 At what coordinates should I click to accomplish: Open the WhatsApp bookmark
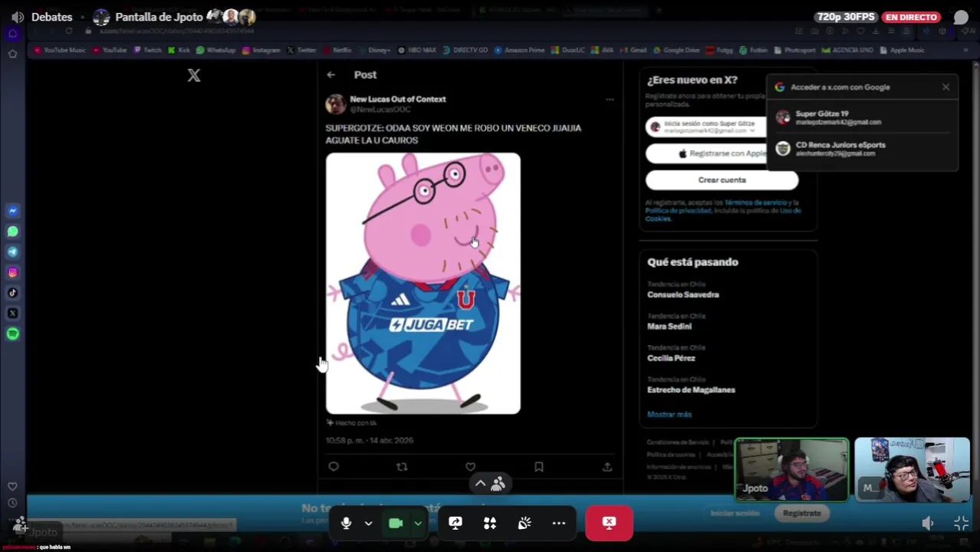[216, 51]
